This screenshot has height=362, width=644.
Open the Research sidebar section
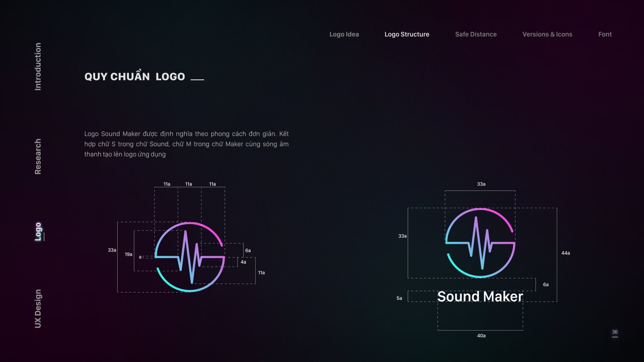[x=38, y=157]
